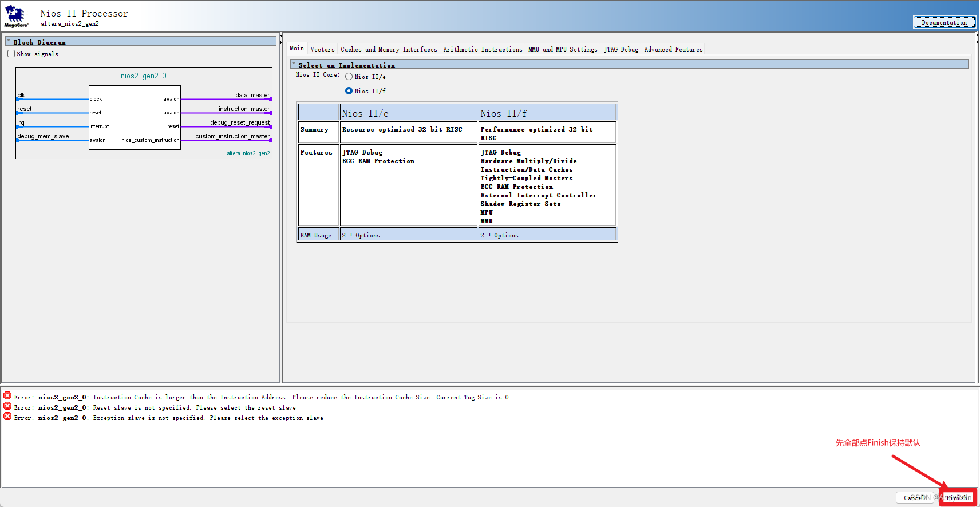Select the data_master interface label
This screenshot has height=507, width=980.
[x=252, y=95]
